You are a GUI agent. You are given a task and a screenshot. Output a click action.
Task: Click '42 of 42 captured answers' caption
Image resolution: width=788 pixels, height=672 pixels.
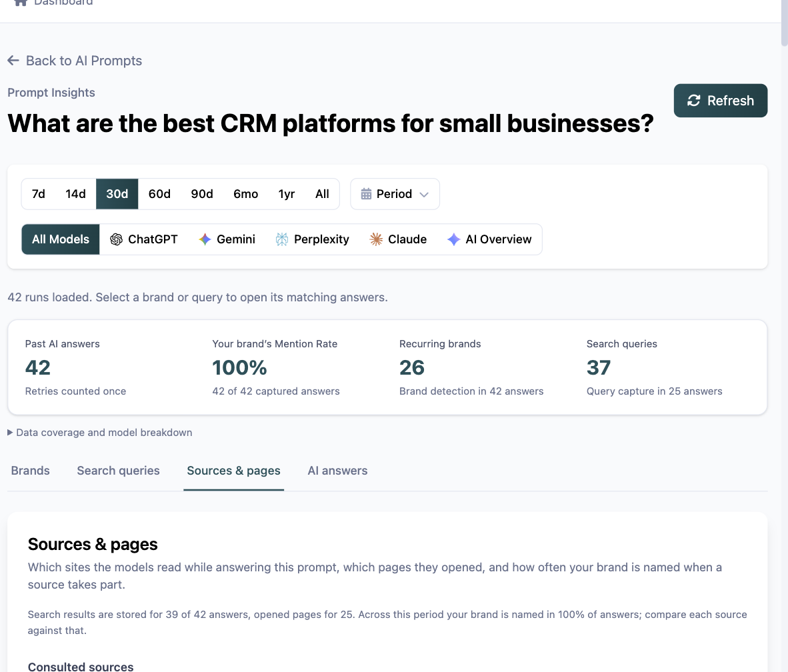(276, 391)
